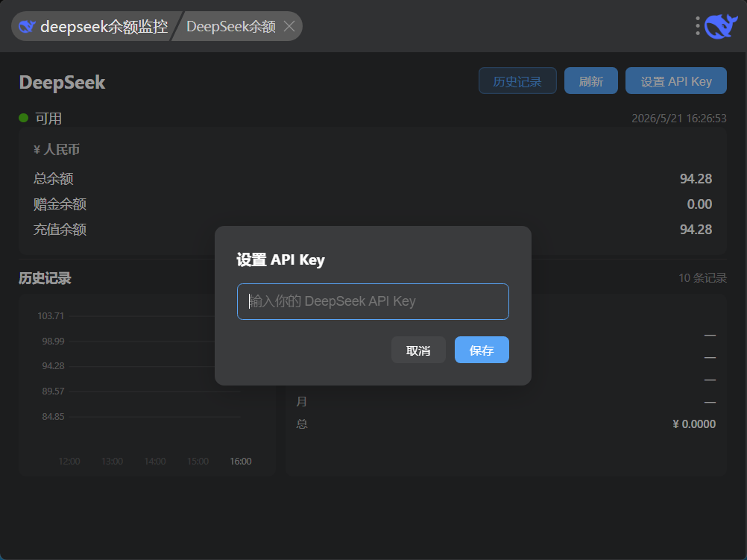Click the ¥ 0.0000 total value
747x560 pixels.
(x=694, y=424)
